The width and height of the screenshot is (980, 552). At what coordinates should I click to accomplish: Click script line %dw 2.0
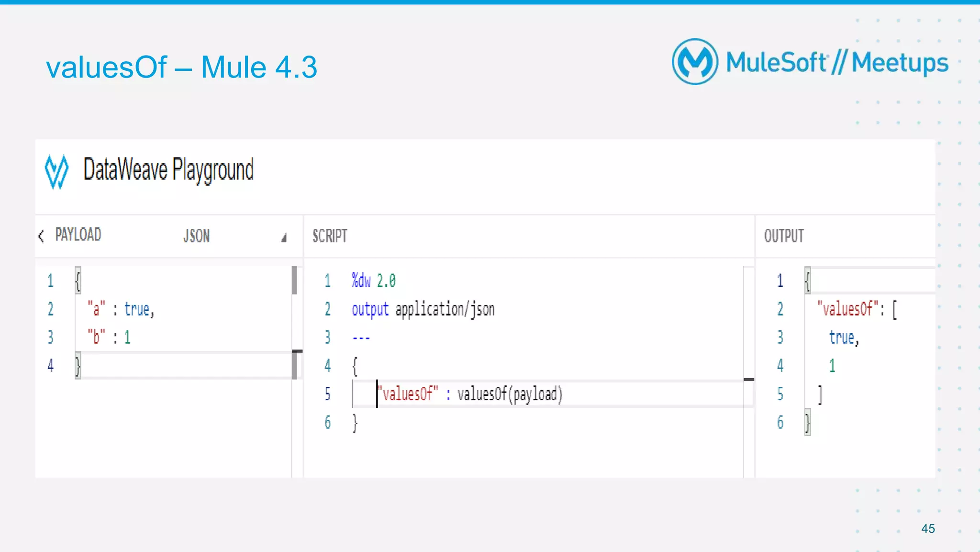374,281
